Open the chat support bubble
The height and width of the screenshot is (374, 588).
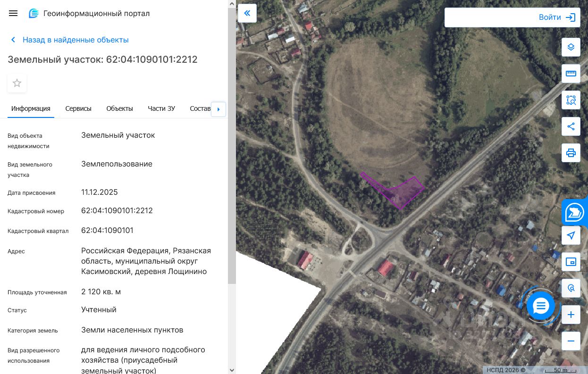pos(541,307)
